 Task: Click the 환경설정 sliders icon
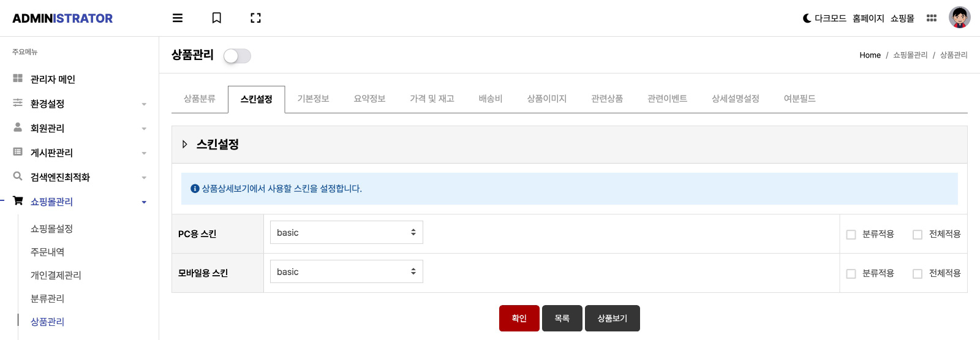(x=18, y=103)
